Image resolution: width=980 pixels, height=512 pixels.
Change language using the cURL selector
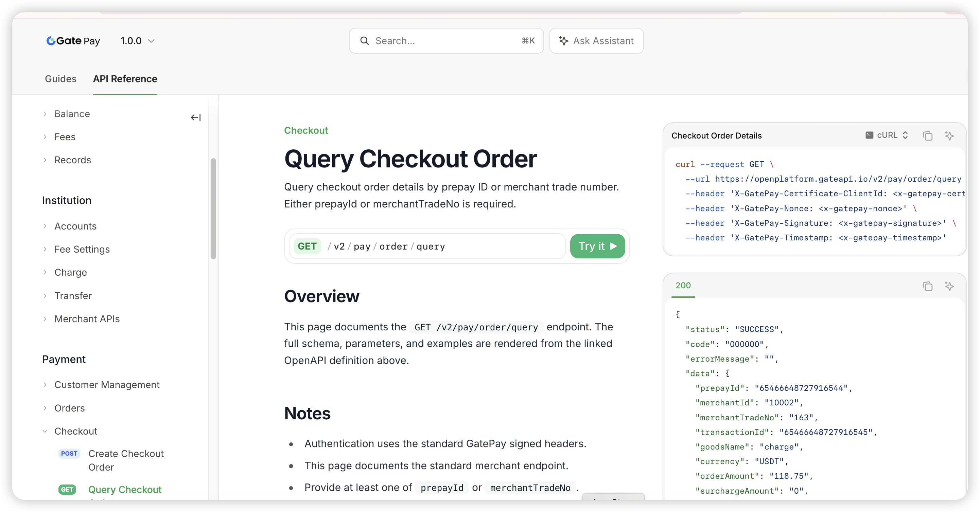(x=887, y=135)
